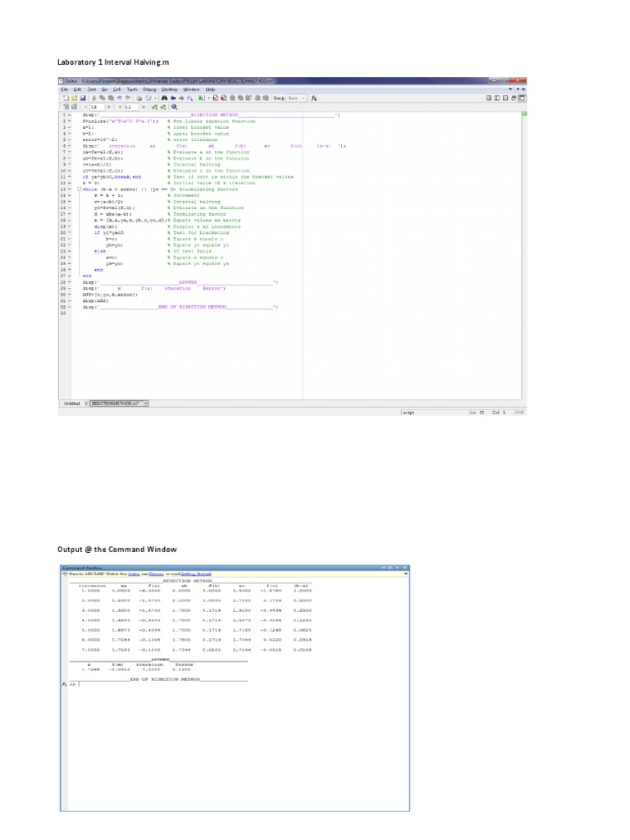Open the Go menu in the Editor
Image resolution: width=630 pixels, height=840 pixels.
[x=104, y=89]
